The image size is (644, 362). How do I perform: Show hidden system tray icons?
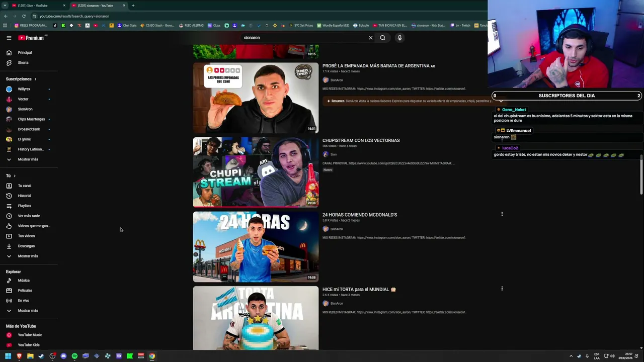click(571, 356)
